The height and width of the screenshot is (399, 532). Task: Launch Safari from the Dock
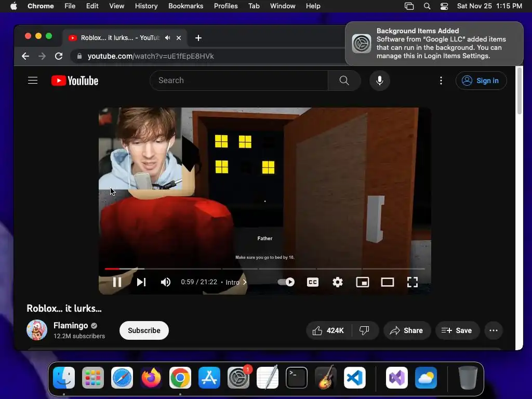click(x=122, y=378)
